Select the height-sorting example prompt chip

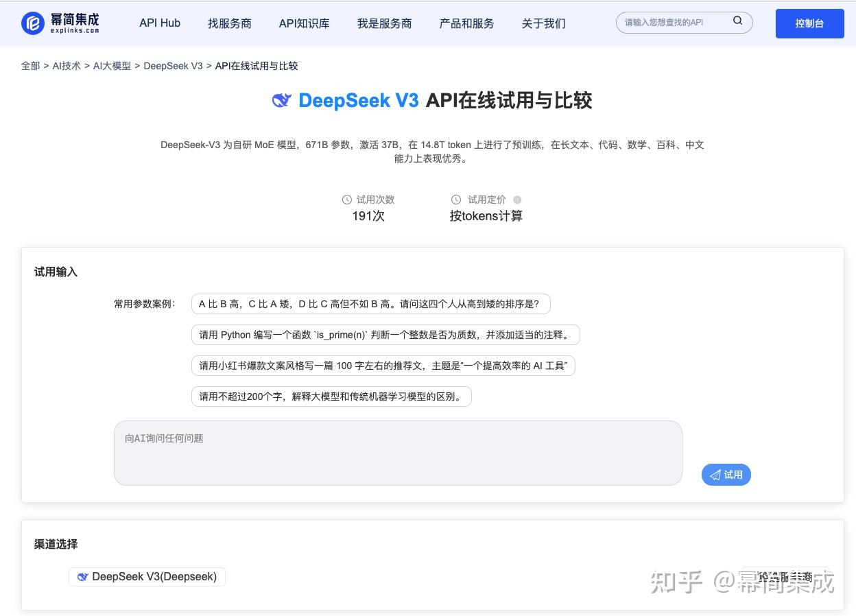(x=370, y=303)
